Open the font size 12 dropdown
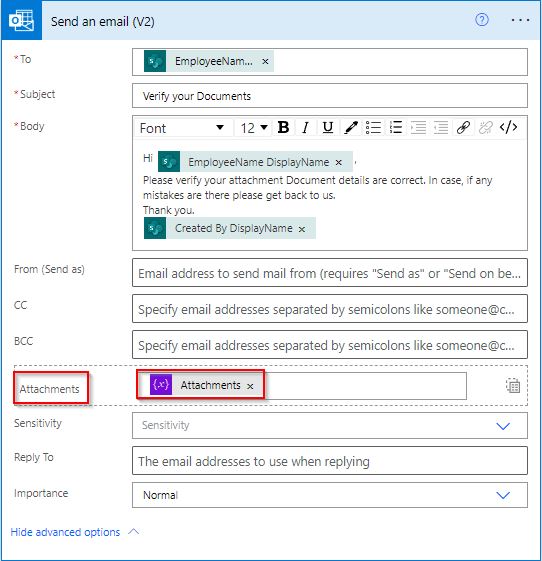This screenshot has width=542, height=561. pos(254,128)
